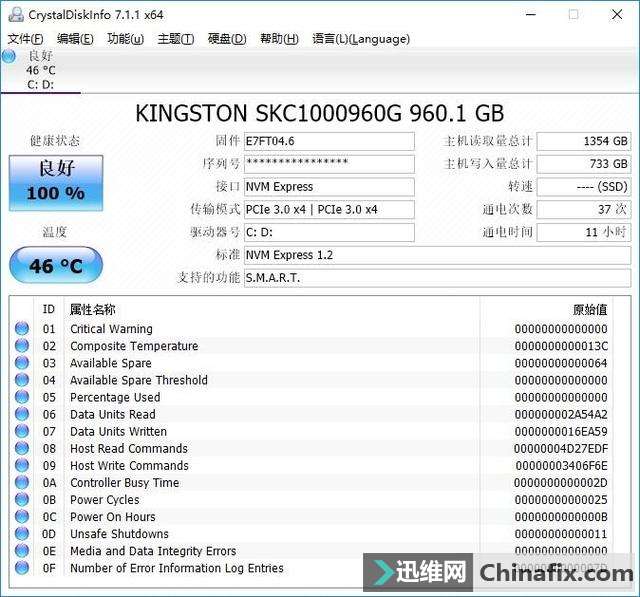Screen dimensions: 640x597
Task: Select the Composite Temperature attribute name
Action: click(134, 346)
